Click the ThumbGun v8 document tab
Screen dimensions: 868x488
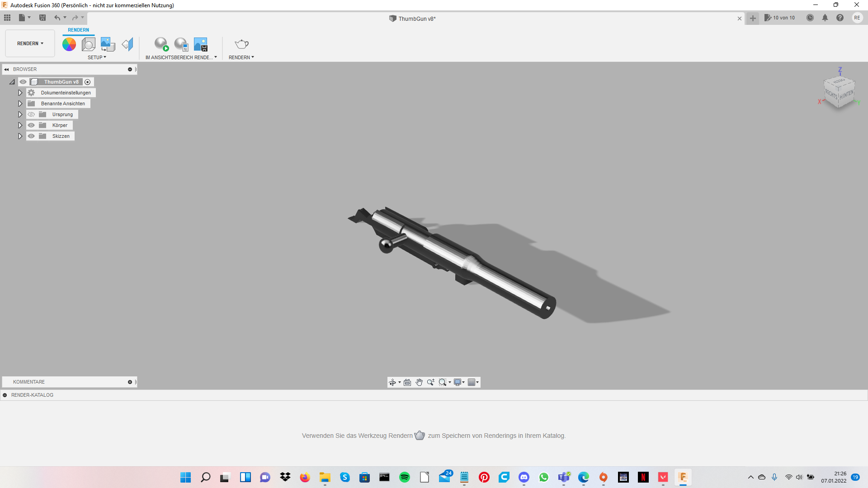pos(416,19)
